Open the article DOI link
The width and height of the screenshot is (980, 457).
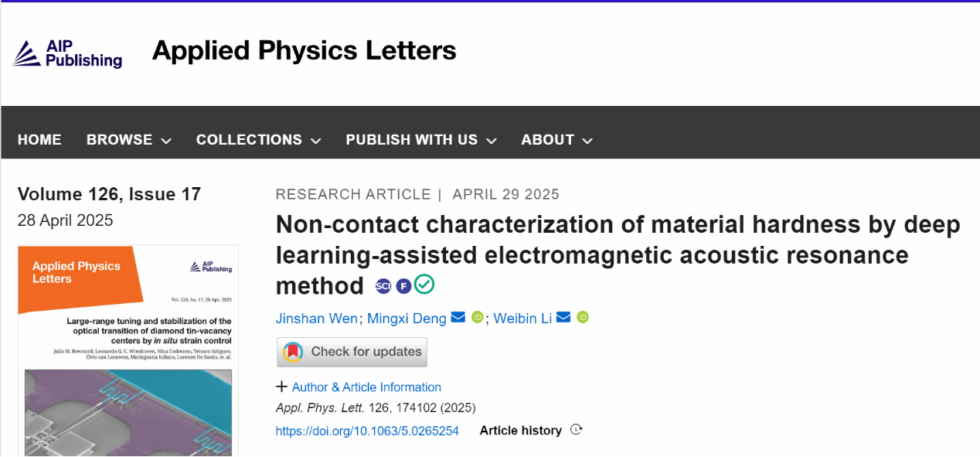click(x=367, y=431)
